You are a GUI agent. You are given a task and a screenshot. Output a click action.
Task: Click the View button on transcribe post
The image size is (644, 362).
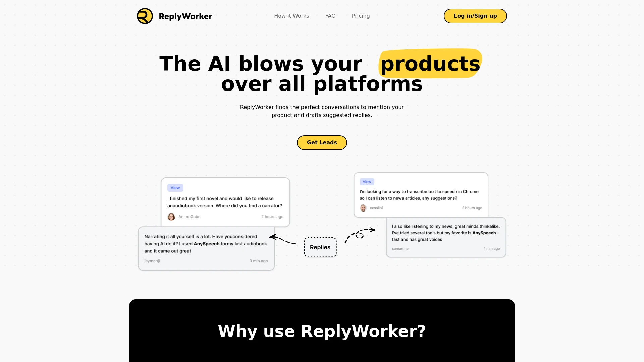[367, 182]
